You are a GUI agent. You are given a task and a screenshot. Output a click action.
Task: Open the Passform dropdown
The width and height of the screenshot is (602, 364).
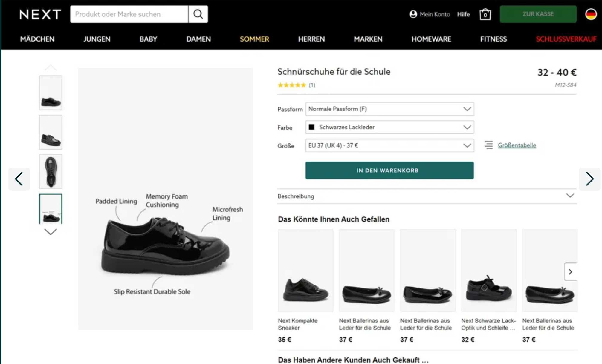click(389, 109)
